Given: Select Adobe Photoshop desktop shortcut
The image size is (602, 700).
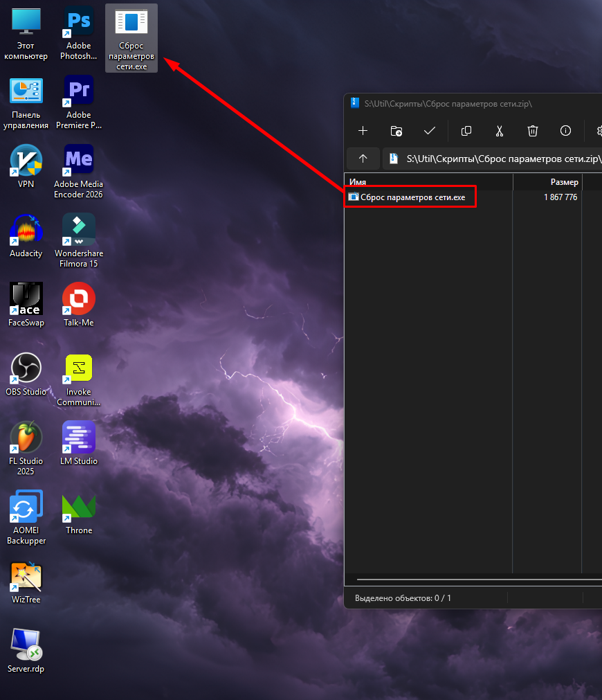Looking at the screenshot, I should tap(79, 34).
